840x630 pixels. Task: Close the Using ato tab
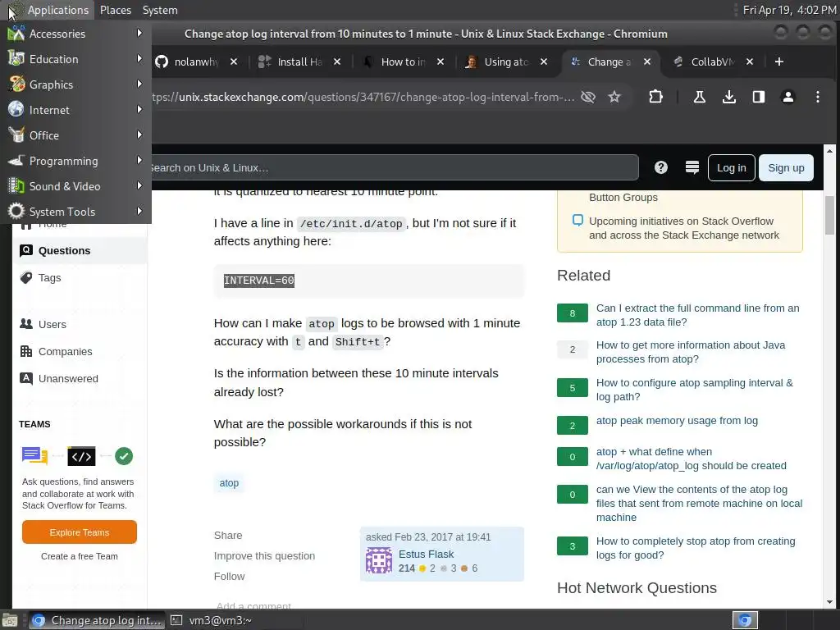coord(544,62)
